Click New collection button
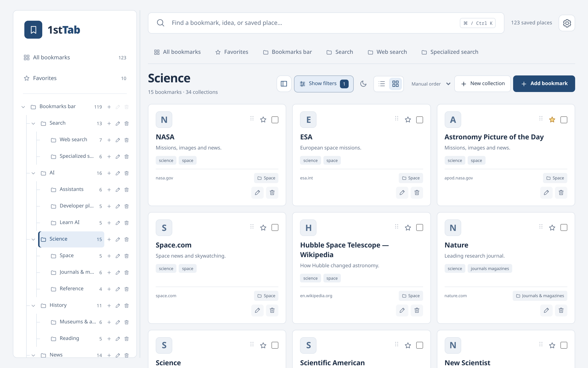This screenshot has height=368, width=588. click(483, 84)
